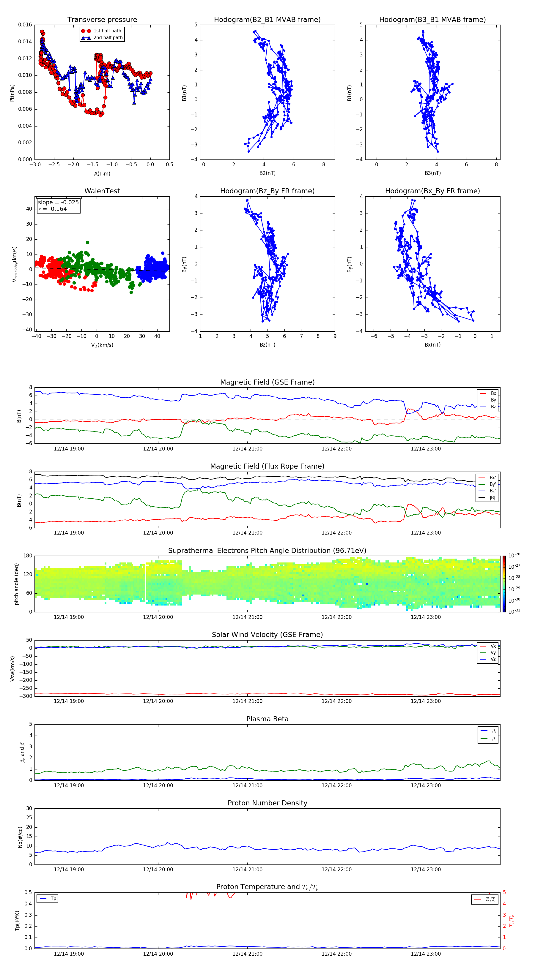535x980 pixels.
Task: Select "Vy" in the solar wind legend
Action: pyautogui.click(x=488, y=652)
